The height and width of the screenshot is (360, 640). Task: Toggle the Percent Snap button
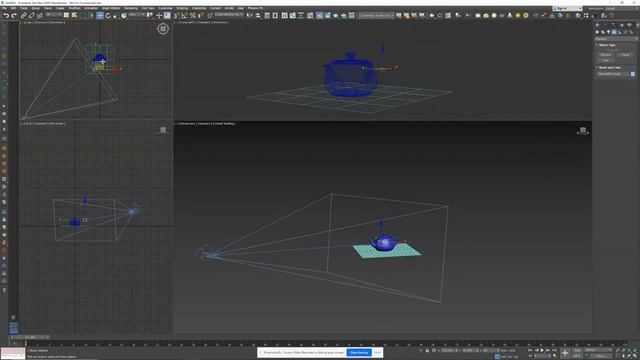[193, 16]
